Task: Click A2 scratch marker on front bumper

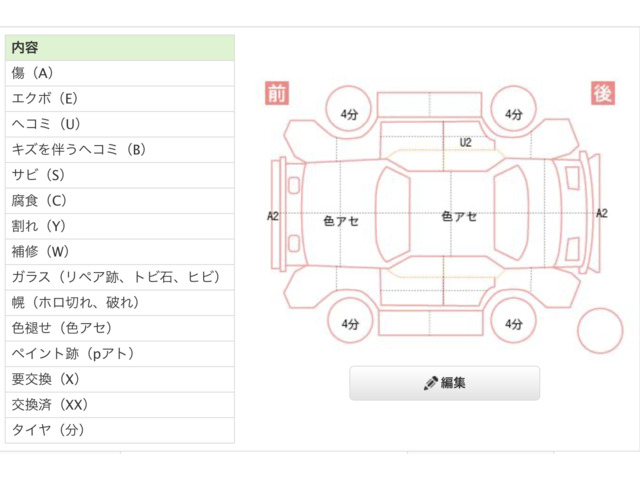Action: pyautogui.click(x=273, y=216)
